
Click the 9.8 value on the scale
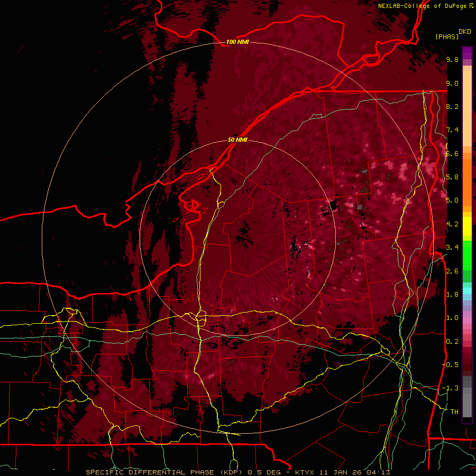(452, 60)
